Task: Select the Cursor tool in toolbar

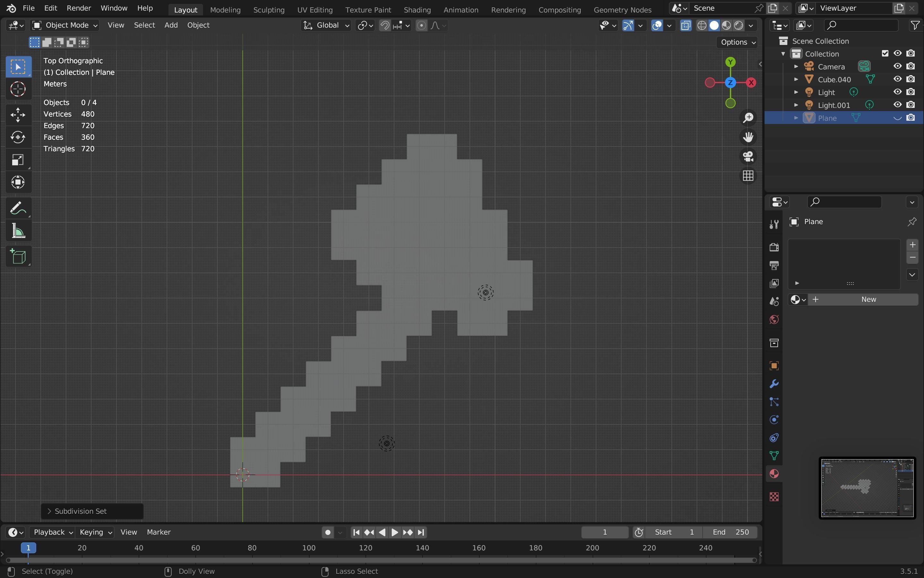Action: point(18,89)
